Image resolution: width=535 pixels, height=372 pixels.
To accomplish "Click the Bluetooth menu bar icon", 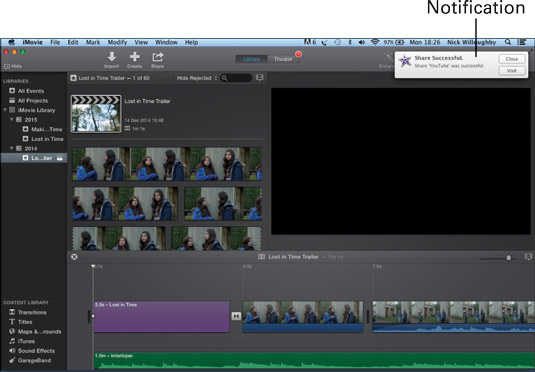I will coord(350,42).
